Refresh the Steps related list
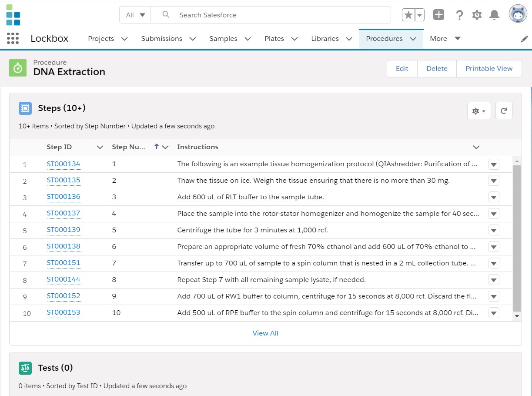Screen dimensions: 532x396 (x=504, y=111)
